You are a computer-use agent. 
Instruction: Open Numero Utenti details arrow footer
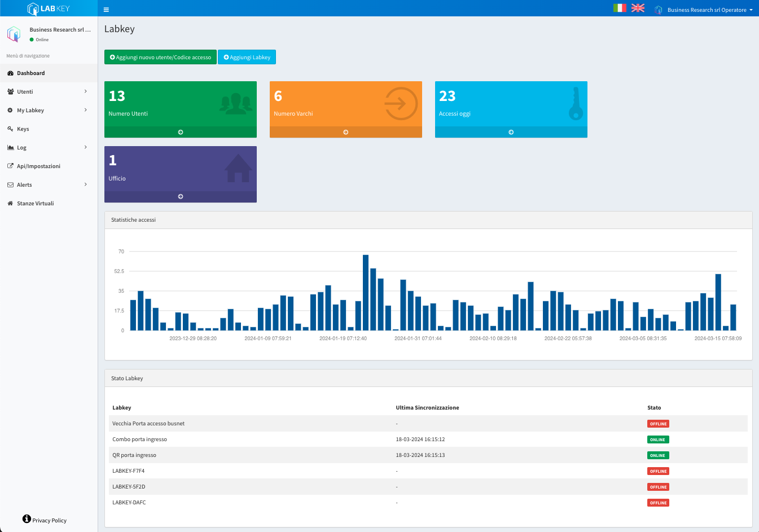[x=181, y=132]
